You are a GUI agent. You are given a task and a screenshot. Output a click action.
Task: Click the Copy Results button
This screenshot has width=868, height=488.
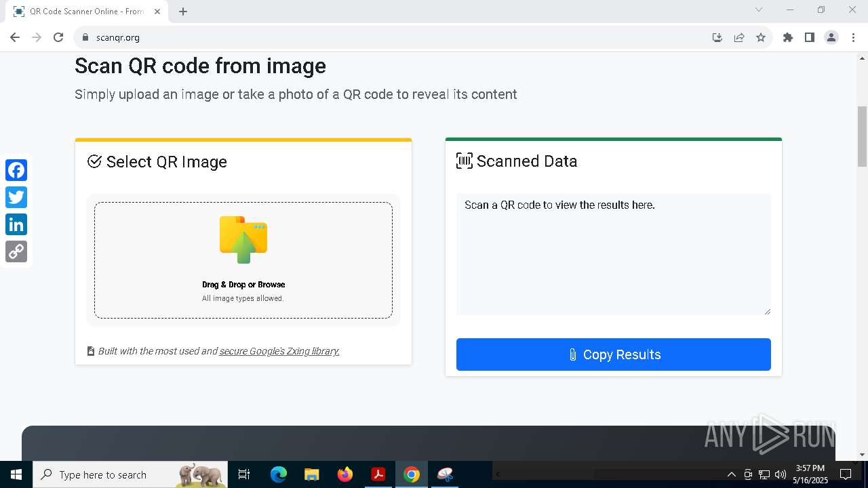[614, 354]
